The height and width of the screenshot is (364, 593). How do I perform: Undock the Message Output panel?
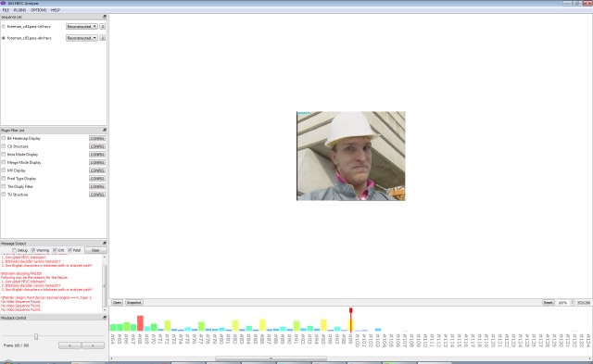105,243
